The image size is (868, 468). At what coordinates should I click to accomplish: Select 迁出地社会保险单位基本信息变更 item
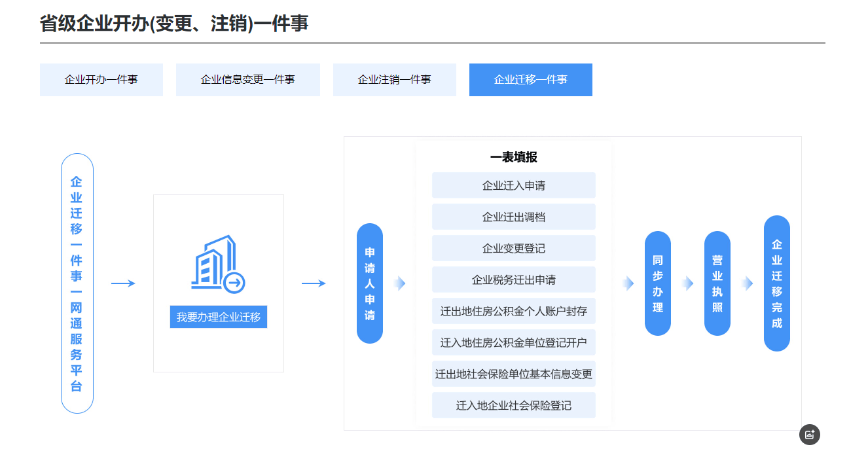pos(514,374)
